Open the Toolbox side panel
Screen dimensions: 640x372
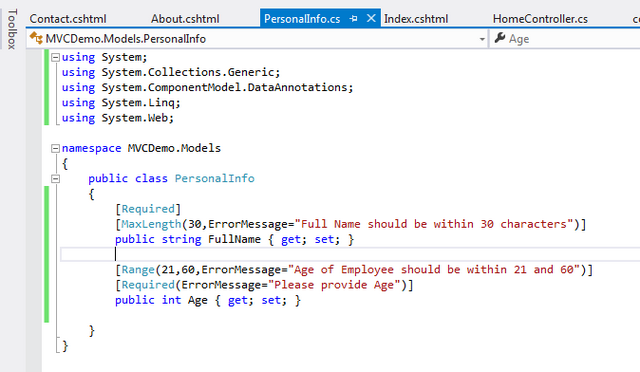tap(12, 29)
